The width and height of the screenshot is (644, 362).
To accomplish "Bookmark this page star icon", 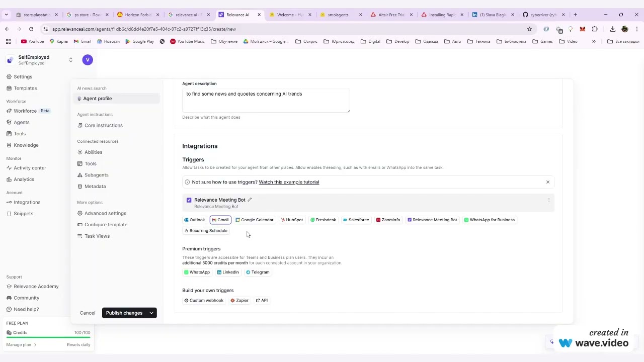I will coord(529,29).
